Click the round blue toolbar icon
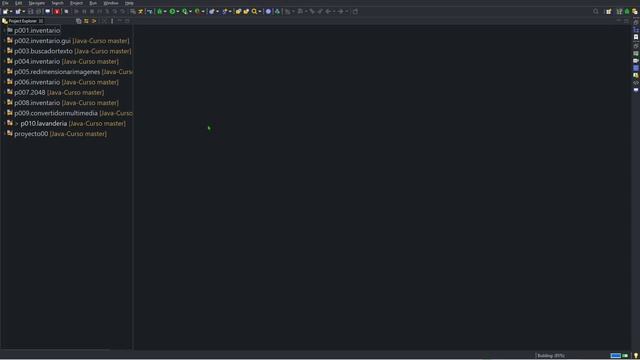 point(269,11)
